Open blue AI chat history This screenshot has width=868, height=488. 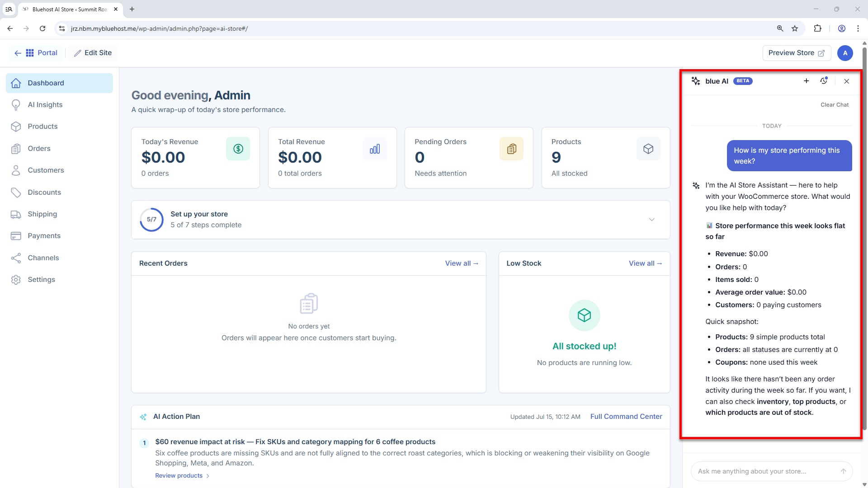point(824,81)
